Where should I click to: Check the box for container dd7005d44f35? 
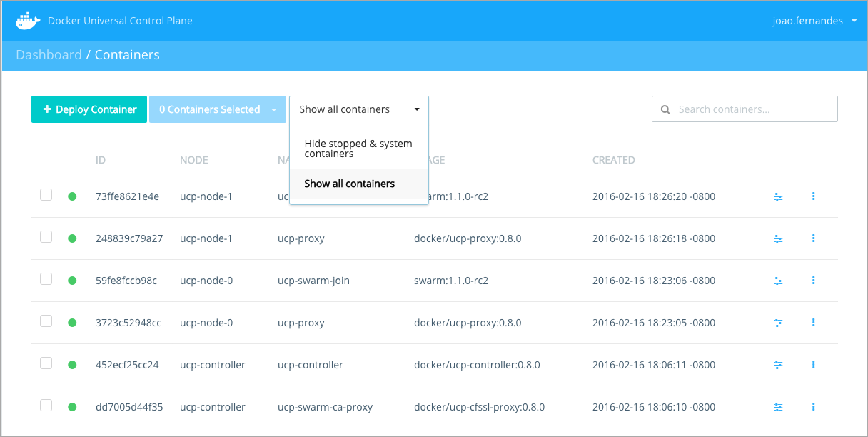pyautogui.click(x=46, y=406)
